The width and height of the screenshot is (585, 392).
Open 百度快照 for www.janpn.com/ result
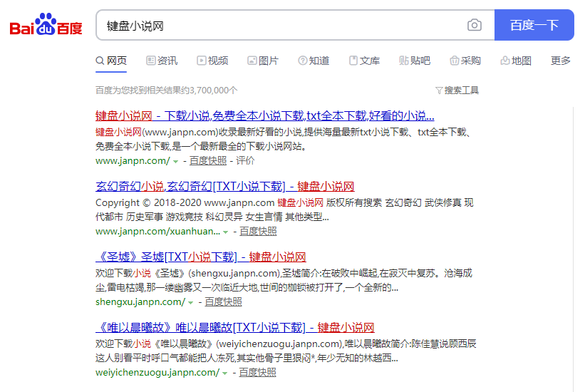click(x=208, y=161)
